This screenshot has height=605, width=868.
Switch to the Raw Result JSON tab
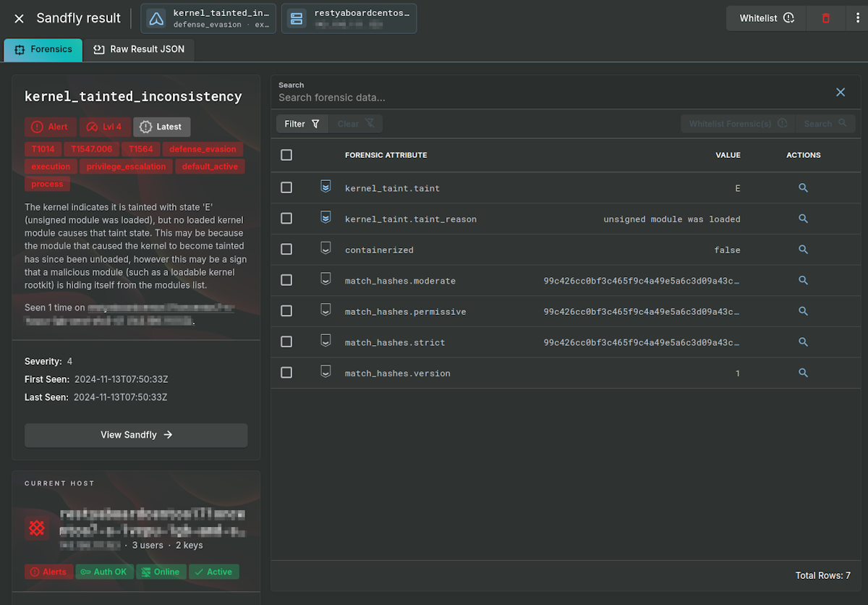point(139,49)
